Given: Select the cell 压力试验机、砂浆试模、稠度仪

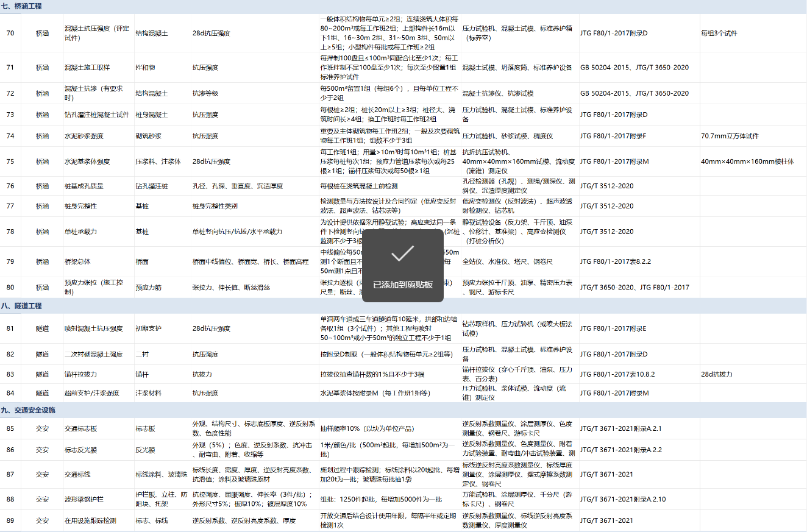Looking at the screenshot, I should (x=508, y=136).
